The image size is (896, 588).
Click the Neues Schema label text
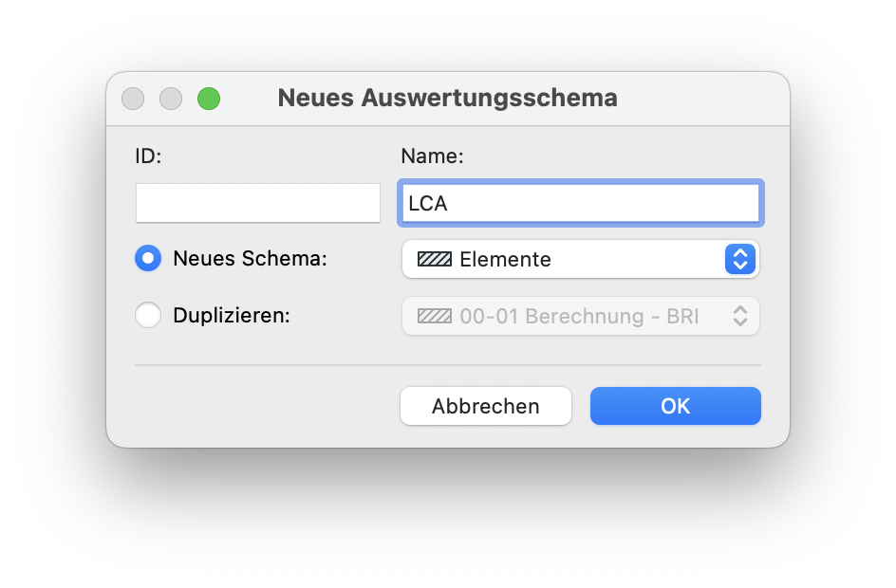[x=250, y=258]
